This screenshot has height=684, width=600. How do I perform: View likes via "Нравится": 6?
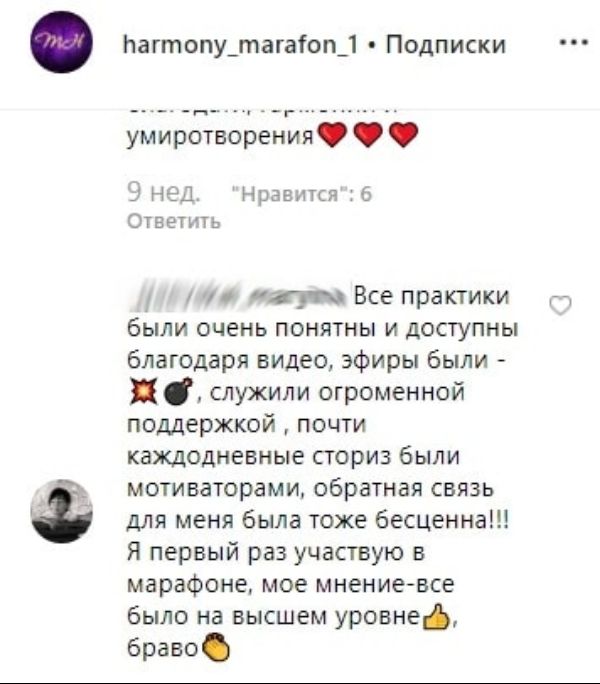click(x=302, y=194)
